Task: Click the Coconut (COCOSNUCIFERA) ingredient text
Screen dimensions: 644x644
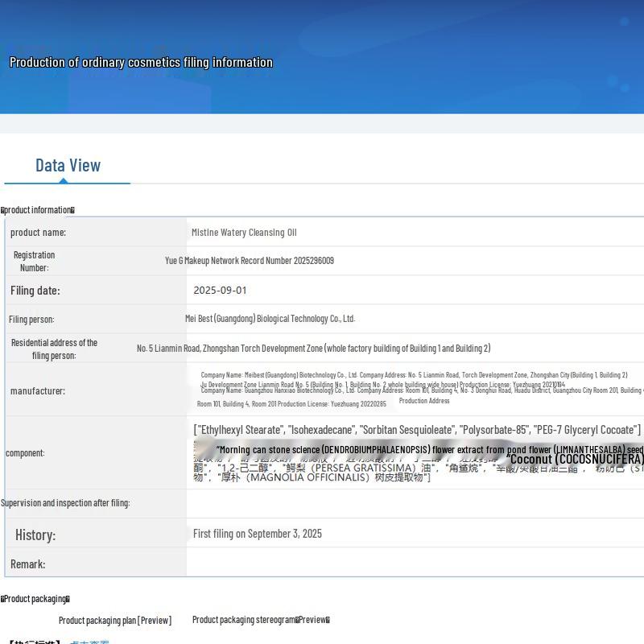Action: [575, 459]
